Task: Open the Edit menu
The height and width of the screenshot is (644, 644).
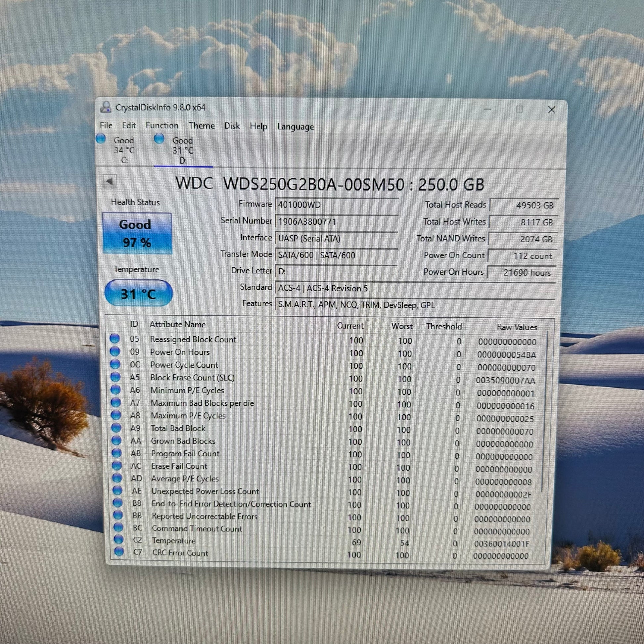Action: click(129, 125)
